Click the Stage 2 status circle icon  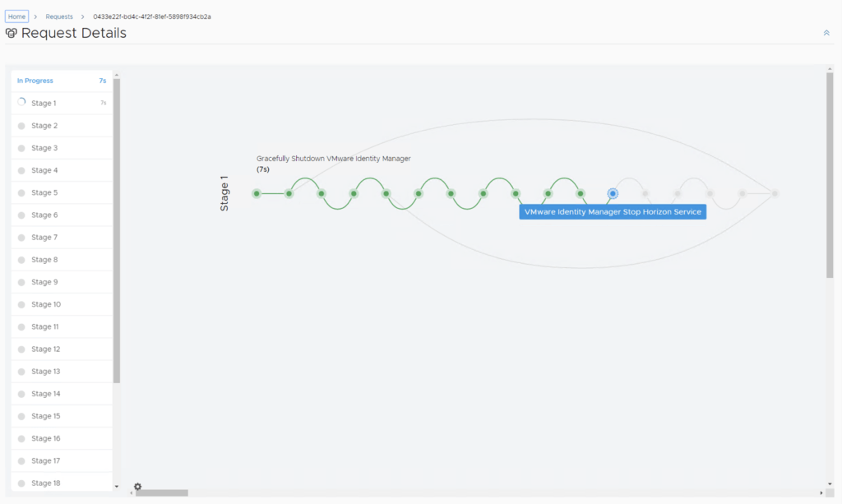click(x=21, y=126)
